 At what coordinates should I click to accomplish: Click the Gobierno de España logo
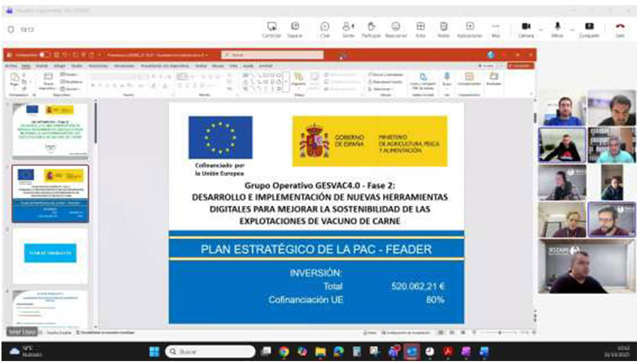coord(370,141)
